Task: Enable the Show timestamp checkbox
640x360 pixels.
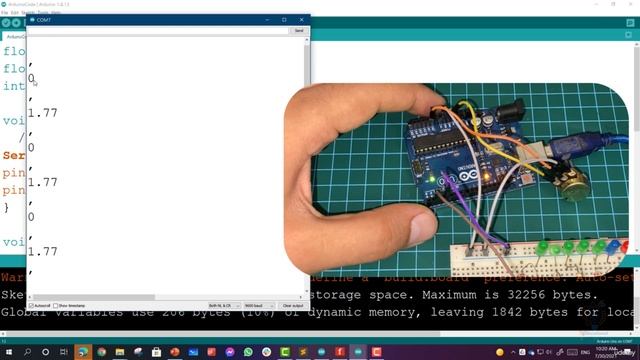Action: pos(56,306)
